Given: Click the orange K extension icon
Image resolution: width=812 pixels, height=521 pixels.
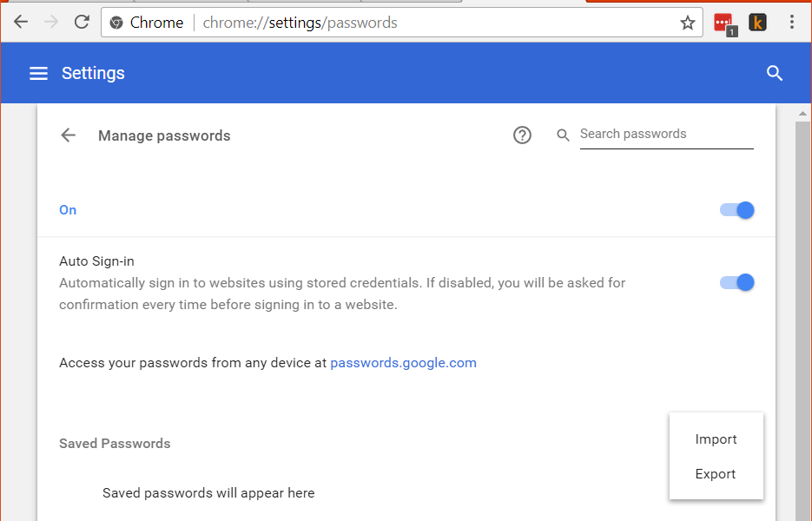Looking at the screenshot, I should pos(757,23).
